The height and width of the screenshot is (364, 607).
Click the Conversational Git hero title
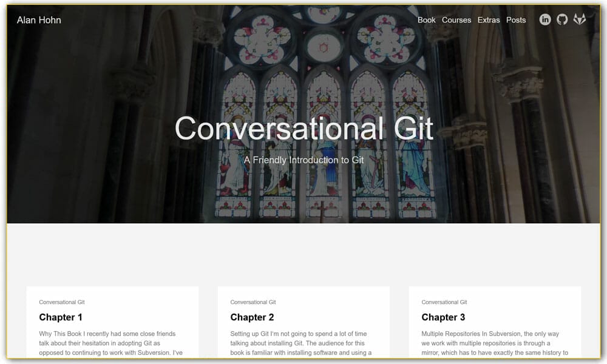pyautogui.click(x=303, y=129)
